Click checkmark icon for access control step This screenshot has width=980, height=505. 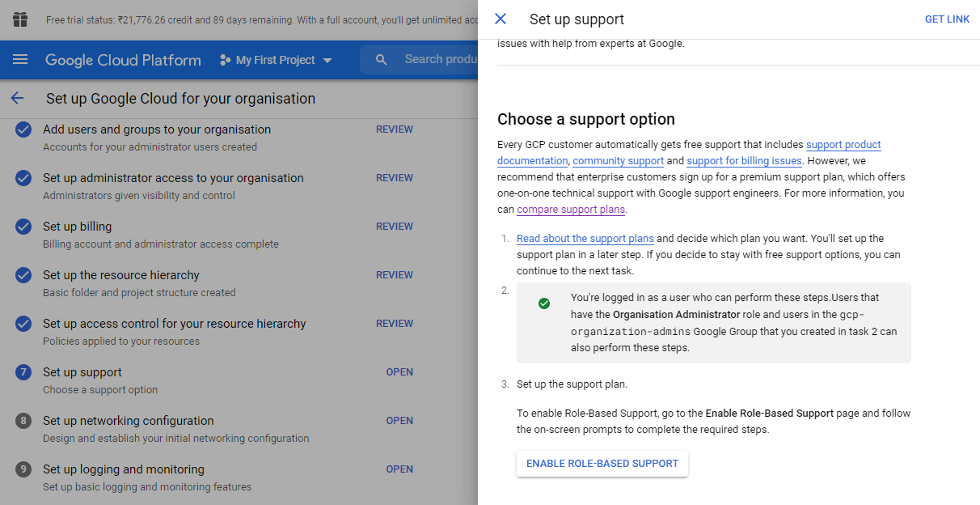[23, 324]
